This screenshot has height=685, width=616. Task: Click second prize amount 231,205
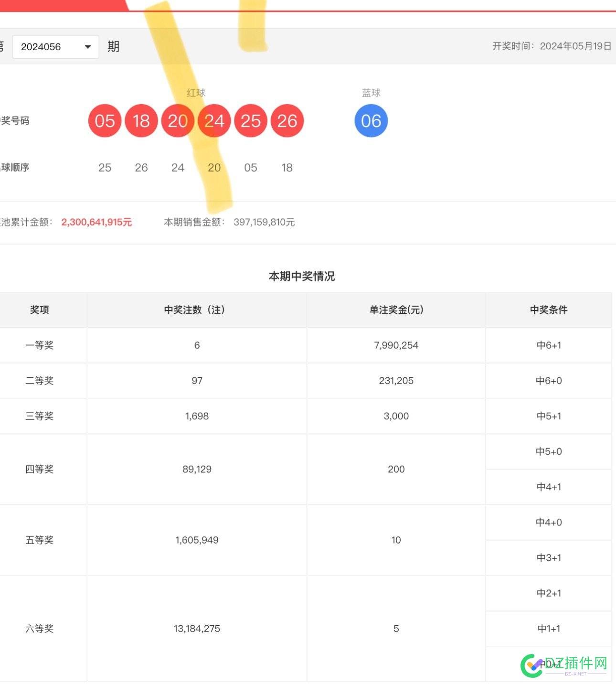pyautogui.click(x=396, y=381)
